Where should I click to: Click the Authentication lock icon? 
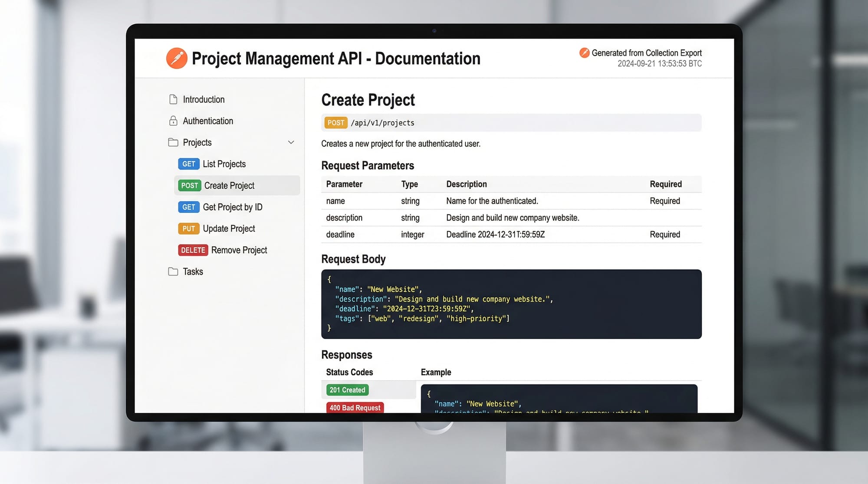click(173, 121)
